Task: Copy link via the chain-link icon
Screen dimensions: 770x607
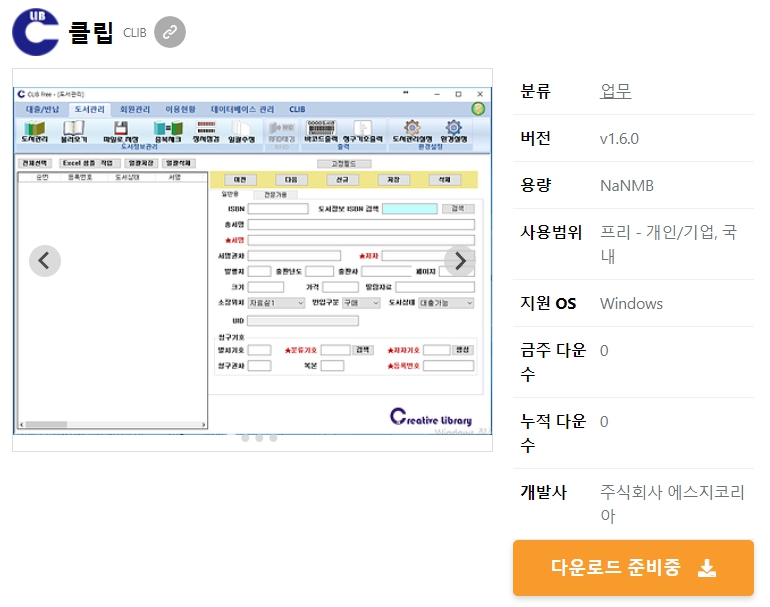Action: 170,32
